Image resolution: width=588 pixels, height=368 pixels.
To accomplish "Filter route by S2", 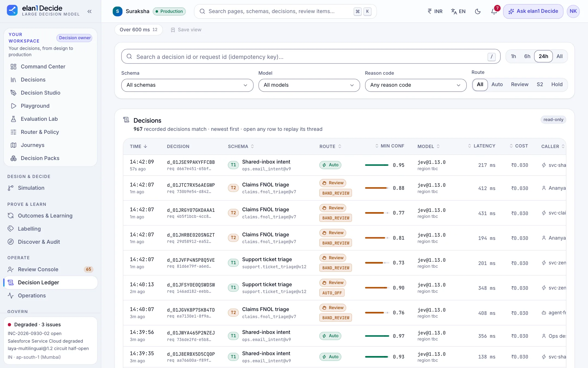I will click(540, 85).
